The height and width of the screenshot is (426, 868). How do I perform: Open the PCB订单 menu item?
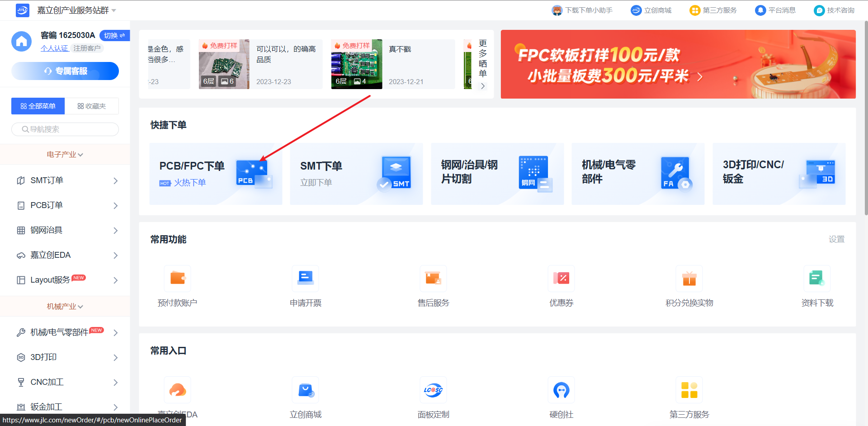65,205
